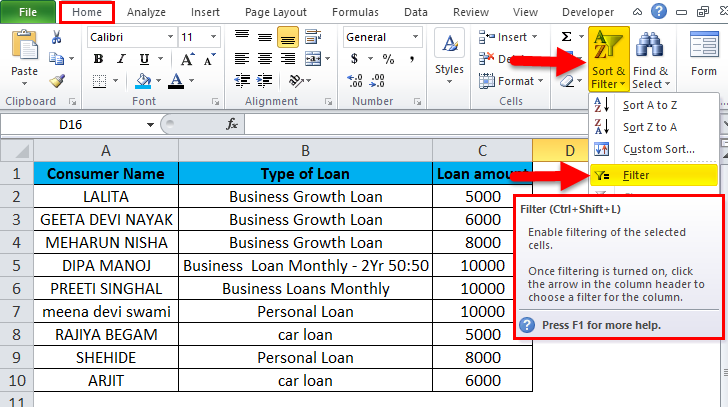Switch to the Page Layout tab
Screen dimensions: 728x407
coord(276,12)
